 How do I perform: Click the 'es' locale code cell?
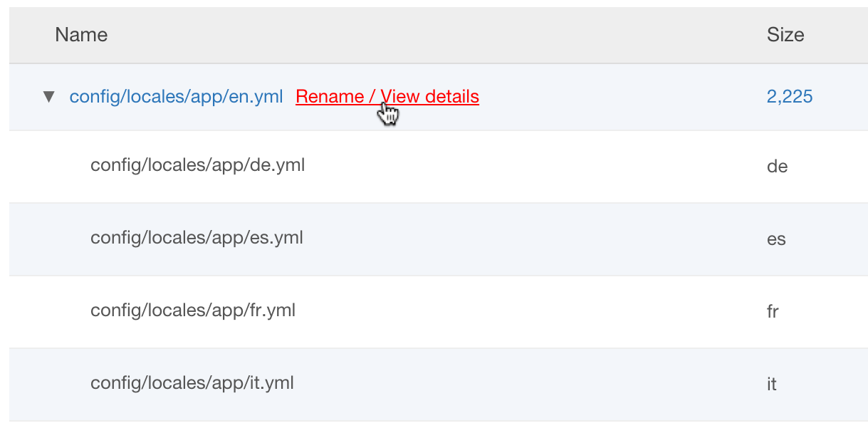point(776,239)
